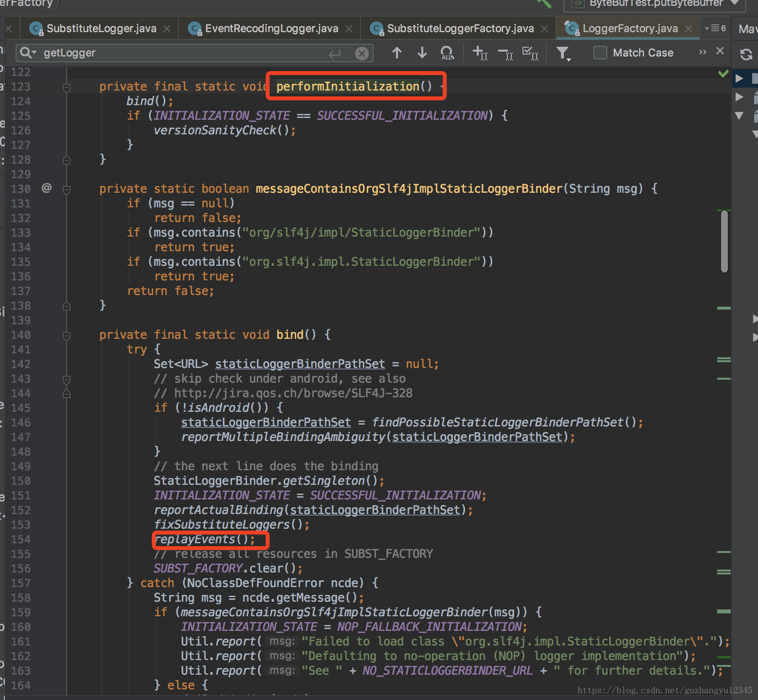Viewport: 758px width, 700px height.
Task: Open search history from magnifier icon
Action: (x=28, y=53)
